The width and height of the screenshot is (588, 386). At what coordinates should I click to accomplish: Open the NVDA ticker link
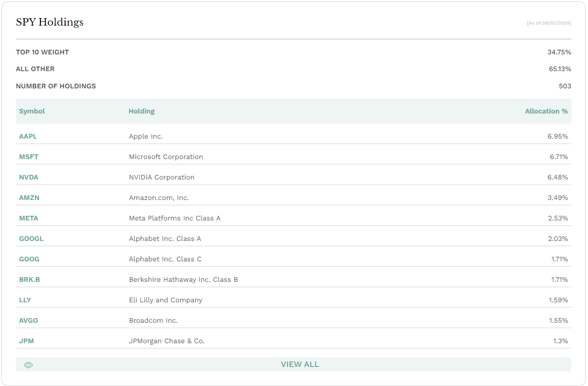click(x=29, y=177)
